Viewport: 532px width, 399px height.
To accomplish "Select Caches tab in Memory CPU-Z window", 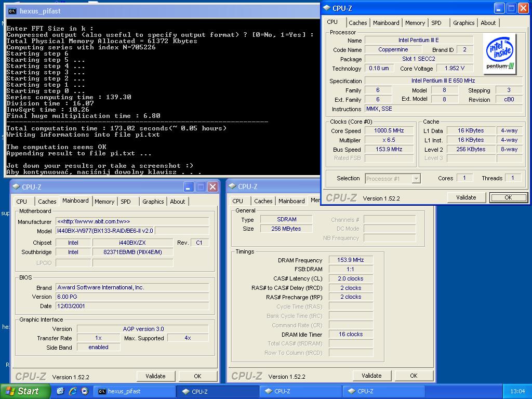I will [263, 201].
